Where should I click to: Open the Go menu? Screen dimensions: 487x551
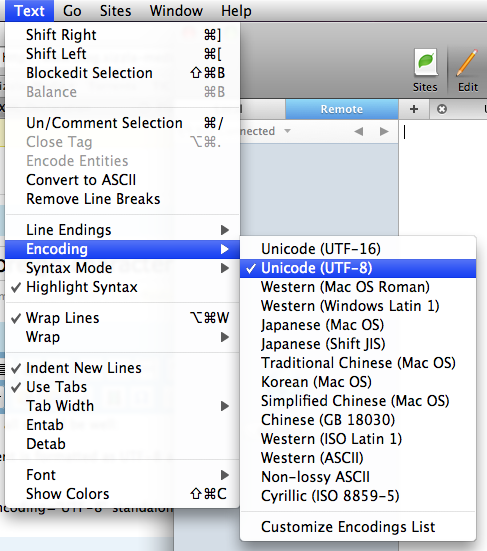72,11
